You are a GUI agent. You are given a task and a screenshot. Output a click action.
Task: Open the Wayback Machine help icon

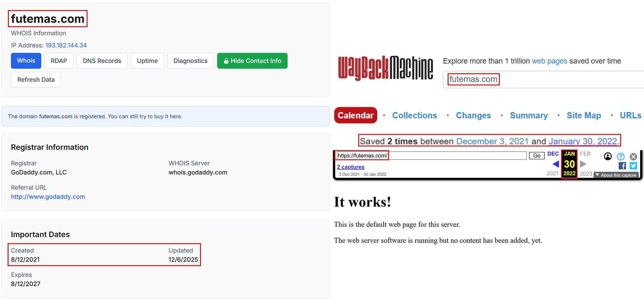(621, 156)
